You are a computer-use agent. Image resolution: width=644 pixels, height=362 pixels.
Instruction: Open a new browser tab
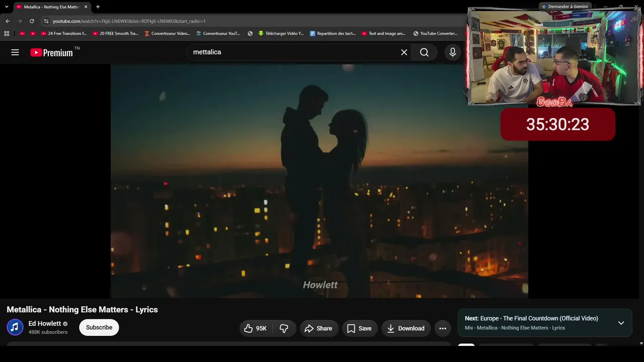click(98, 7)
